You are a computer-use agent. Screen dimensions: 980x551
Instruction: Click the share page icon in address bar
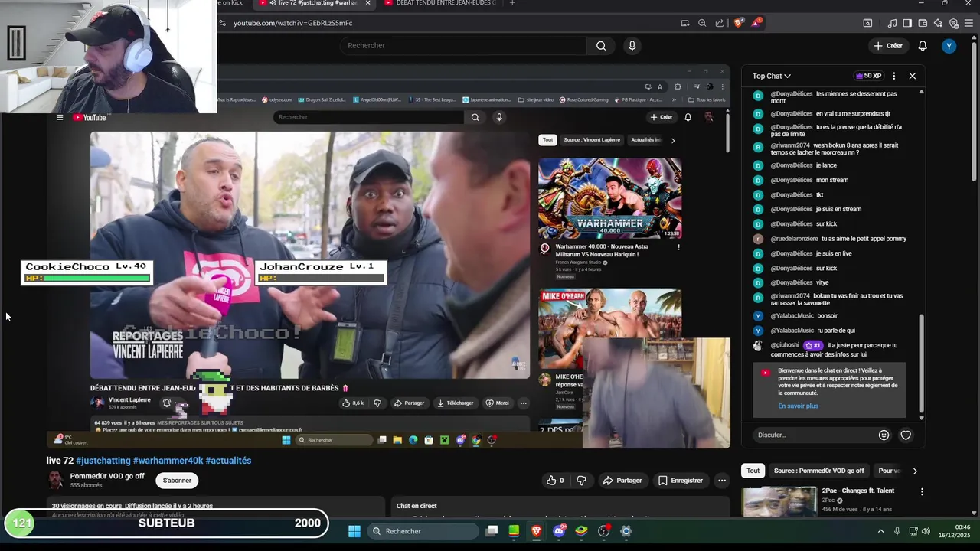[x=720, y=23]
